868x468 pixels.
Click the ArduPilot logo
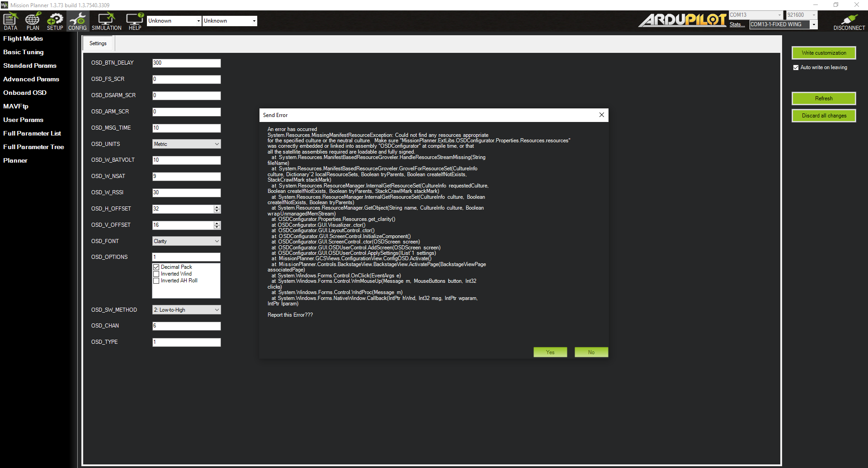[682, 20]
